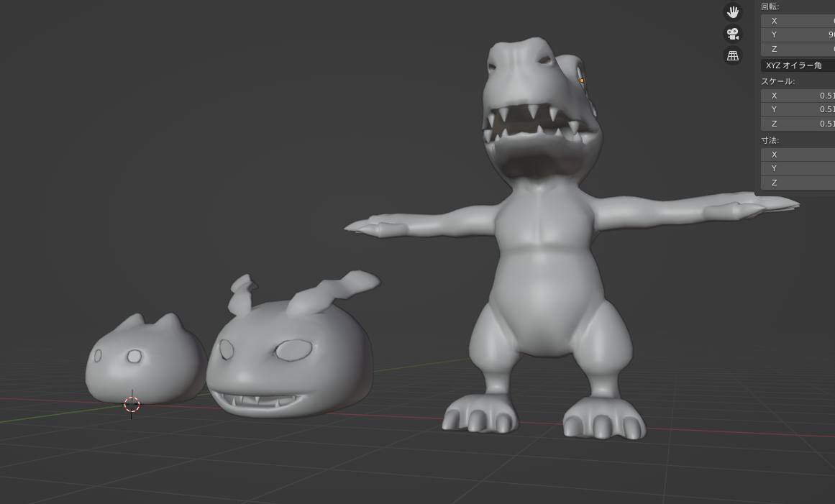Viewport: 835px width, 504px height.
Task: Click the Z field under 寸法
Action: (x=798, y=183)
